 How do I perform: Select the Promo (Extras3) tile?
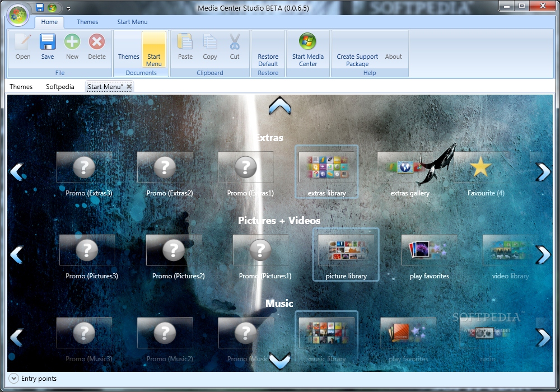(85, 174)
